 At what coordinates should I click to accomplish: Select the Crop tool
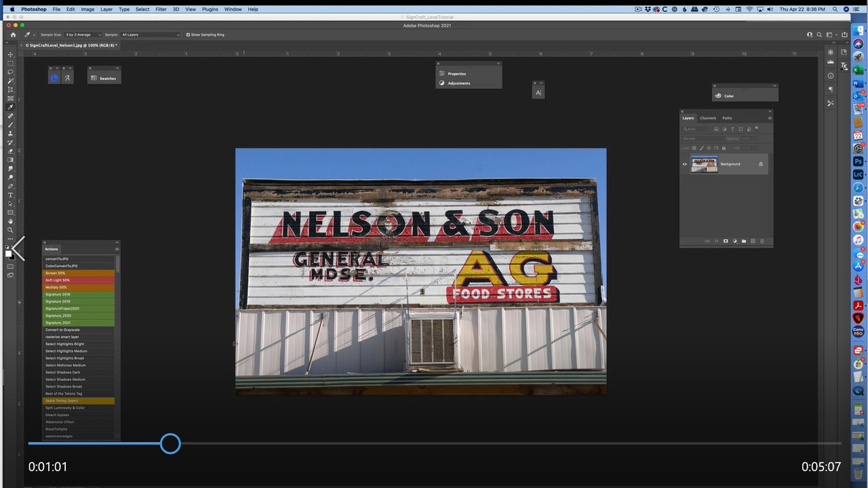pyautogui.click(x=9, y=89)
